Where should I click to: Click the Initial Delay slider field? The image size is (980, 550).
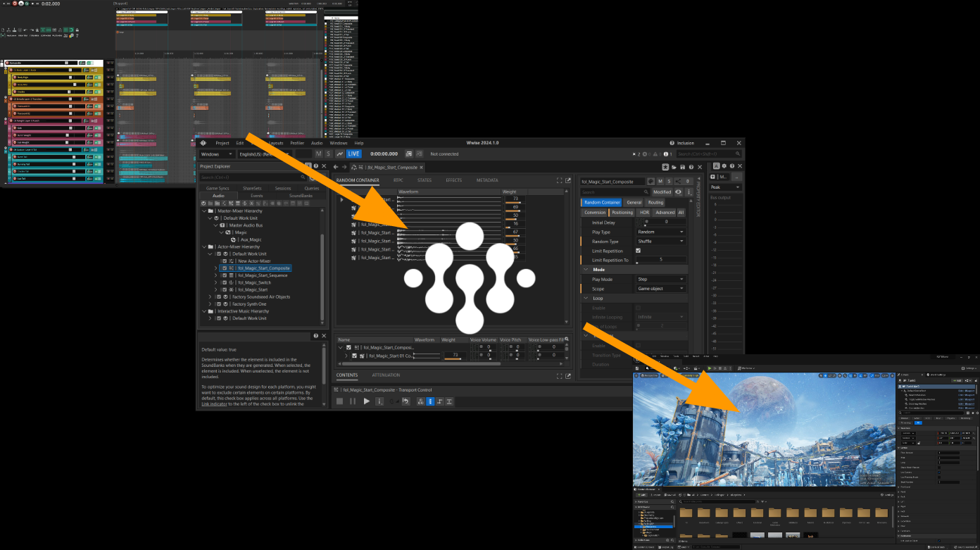661,223
